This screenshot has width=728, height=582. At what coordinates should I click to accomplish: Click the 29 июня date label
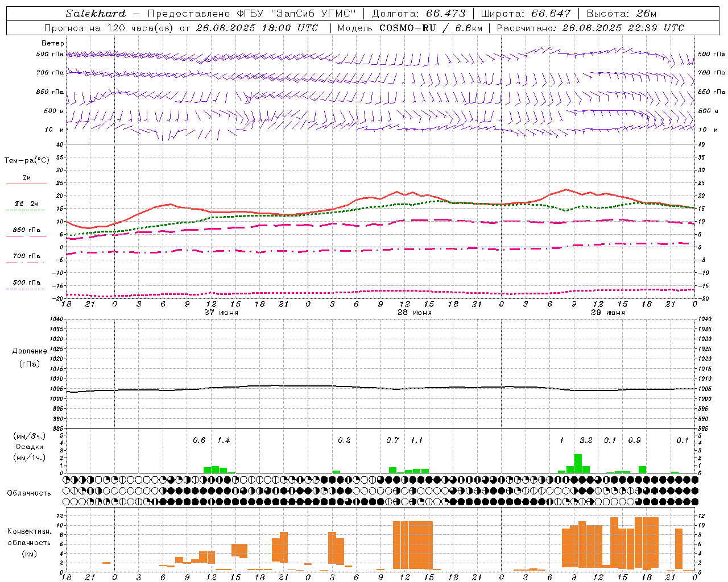[608, 313]
